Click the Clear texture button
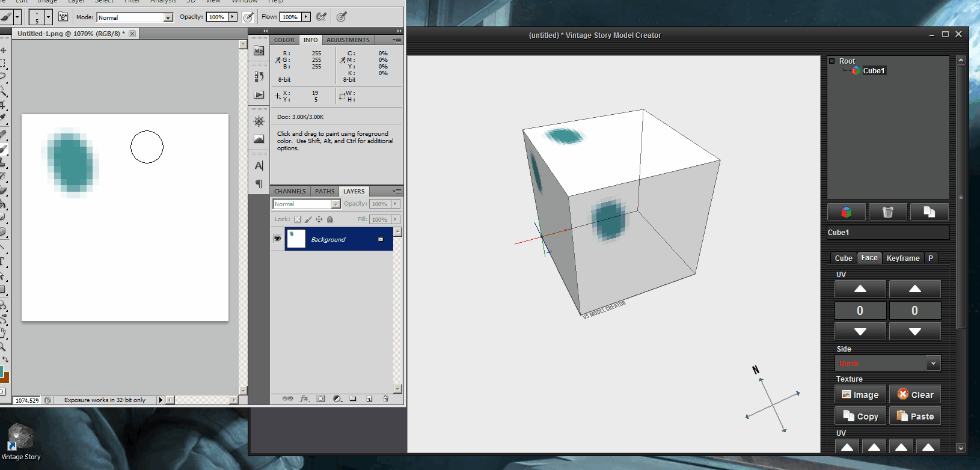 point(915,395)
